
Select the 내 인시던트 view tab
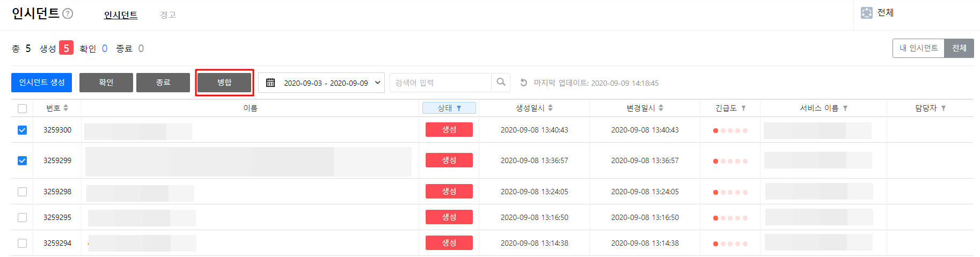point(918,48)
